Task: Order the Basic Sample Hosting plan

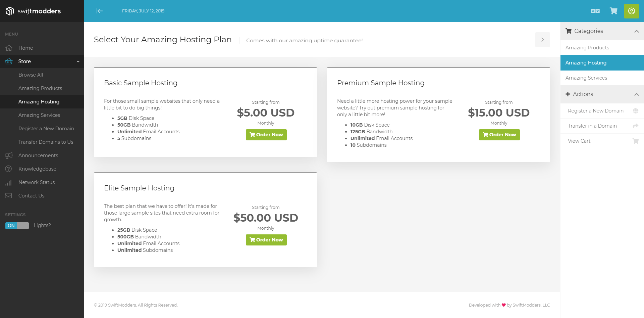Action: pos(266,135)
